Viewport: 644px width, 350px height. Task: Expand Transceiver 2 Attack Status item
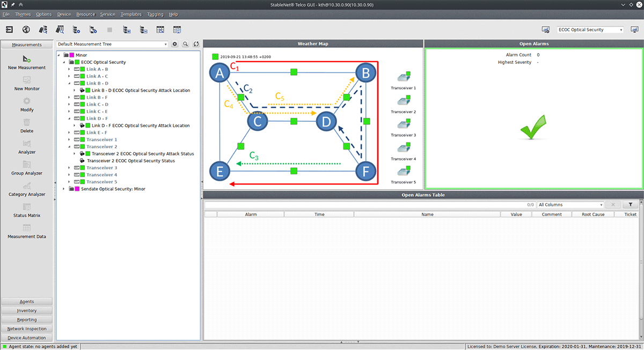(x=75, y=153)
